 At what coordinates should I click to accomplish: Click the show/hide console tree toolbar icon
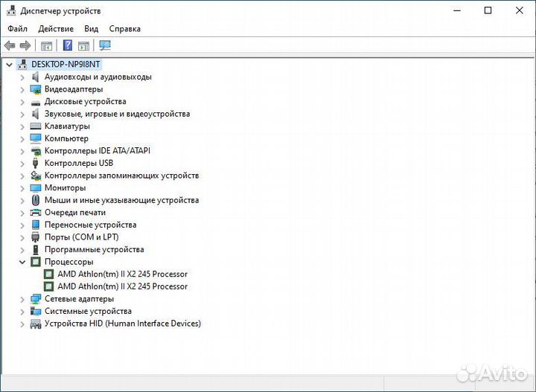46,45
